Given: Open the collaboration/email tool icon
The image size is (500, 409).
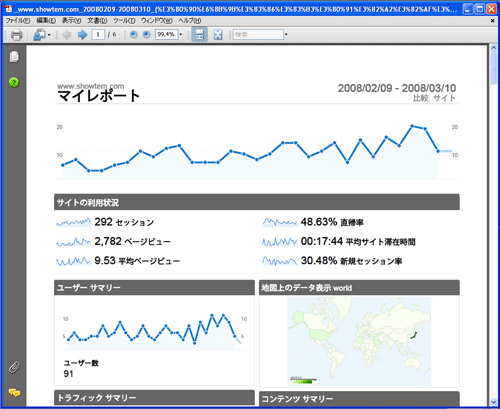Looking at the screenshot, I should point(40,35).
